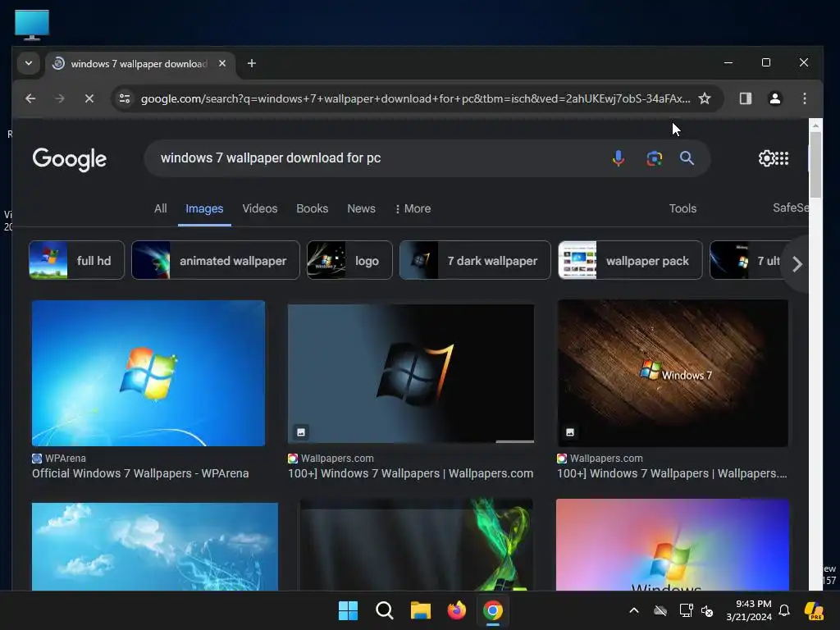Screen dimensions: 840x630
Task: Close the windows 7 wallpaper download tab
Action: click(222, 63)
